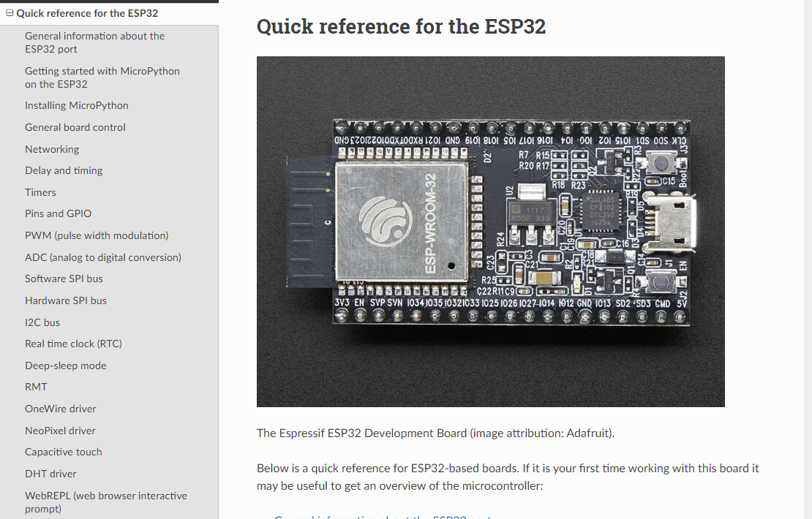Open ADC (analog to digital conversion) section

tap(103, 257)
